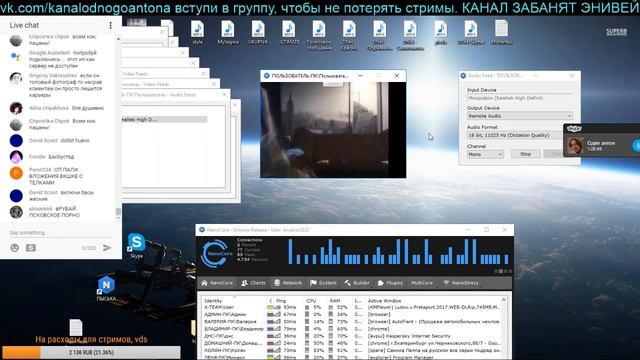Select the ВАЛЕРИЯ-ПК\Валерия client row
The height and width of the screenshot is (360, 640).
click(352, 322)
